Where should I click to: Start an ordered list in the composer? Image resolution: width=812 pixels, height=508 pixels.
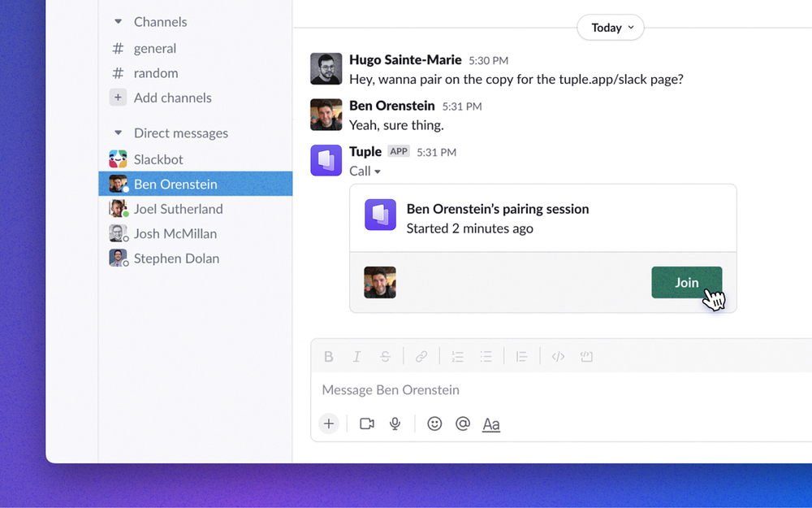pos(457,357)
